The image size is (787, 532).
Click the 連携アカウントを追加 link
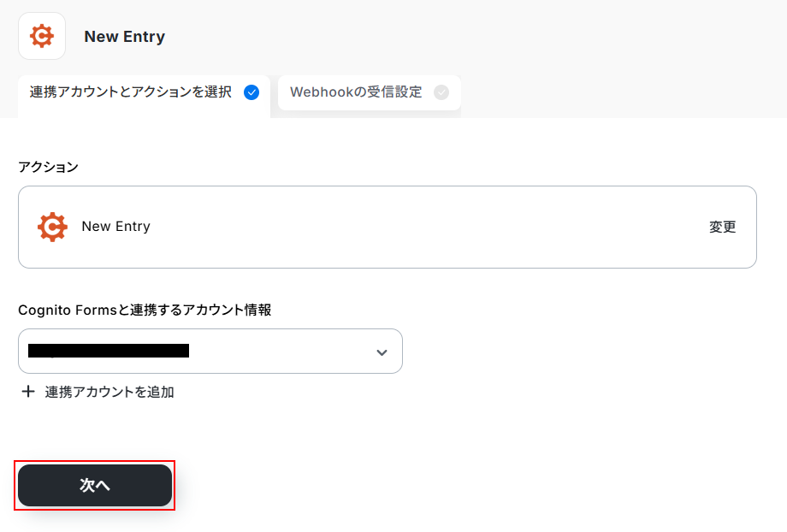(x=109, y=392)
